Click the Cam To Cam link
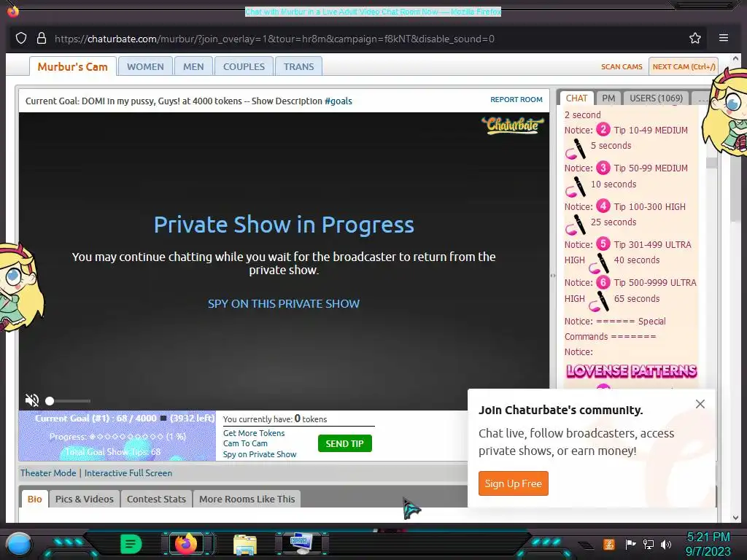 [x=245, y=443]
